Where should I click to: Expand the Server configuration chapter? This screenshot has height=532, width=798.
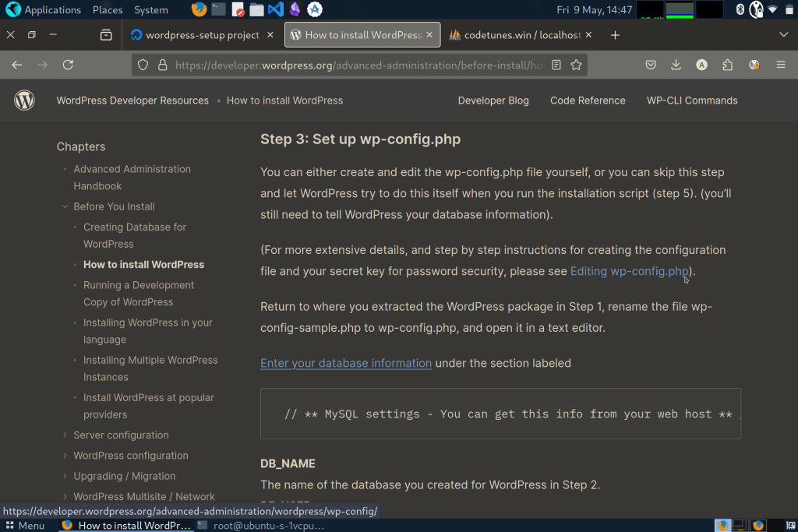(65, 435)
